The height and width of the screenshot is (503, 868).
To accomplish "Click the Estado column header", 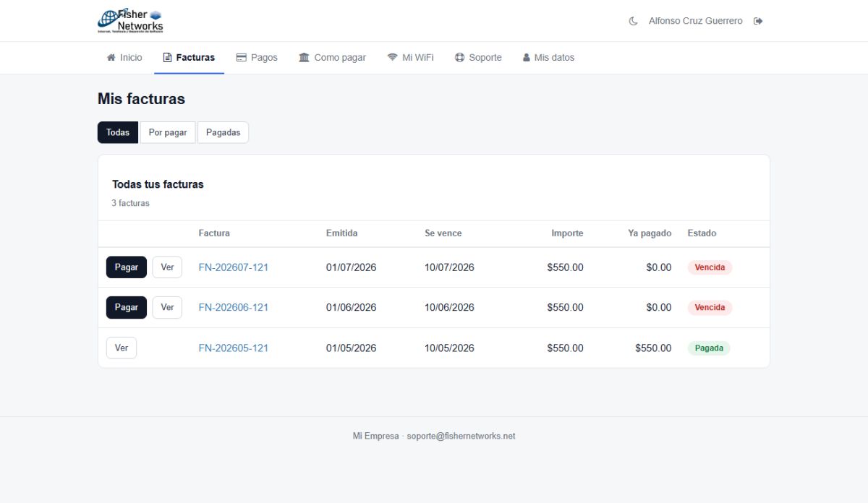I will [x=702, y=233].
